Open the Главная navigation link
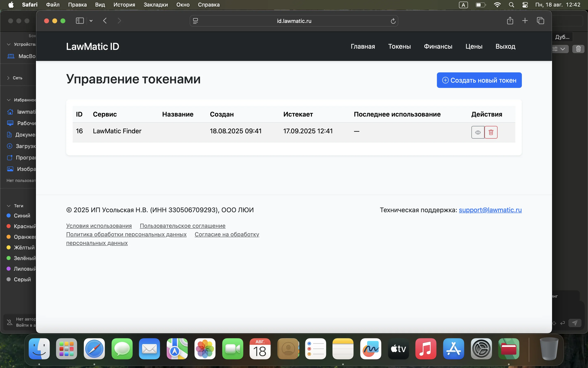 363,46
